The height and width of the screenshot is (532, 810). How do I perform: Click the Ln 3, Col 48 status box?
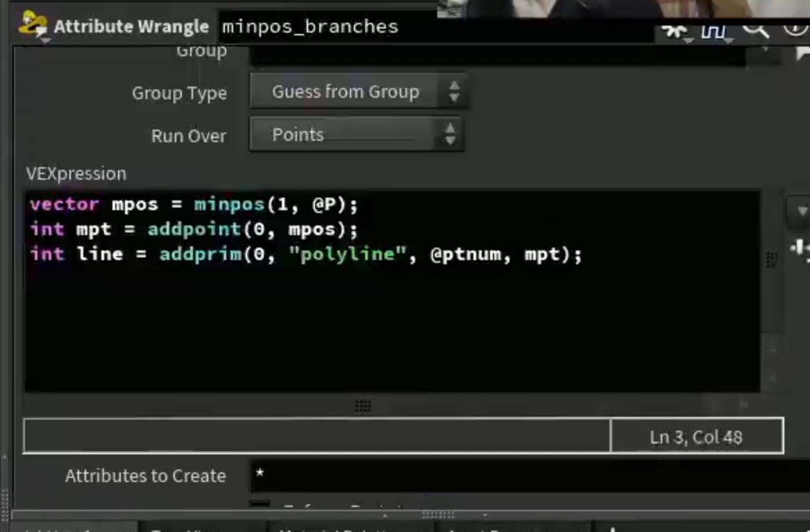click(x=696, y=436)
